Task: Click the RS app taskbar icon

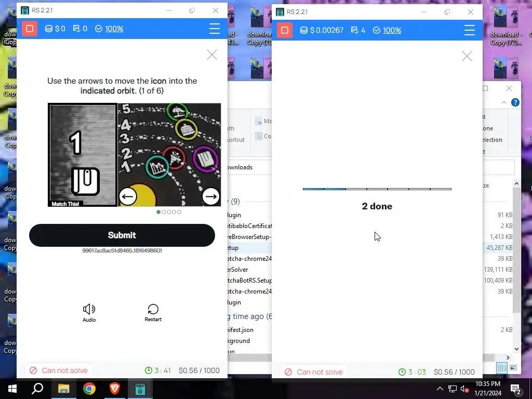Action: coord(140,389)
